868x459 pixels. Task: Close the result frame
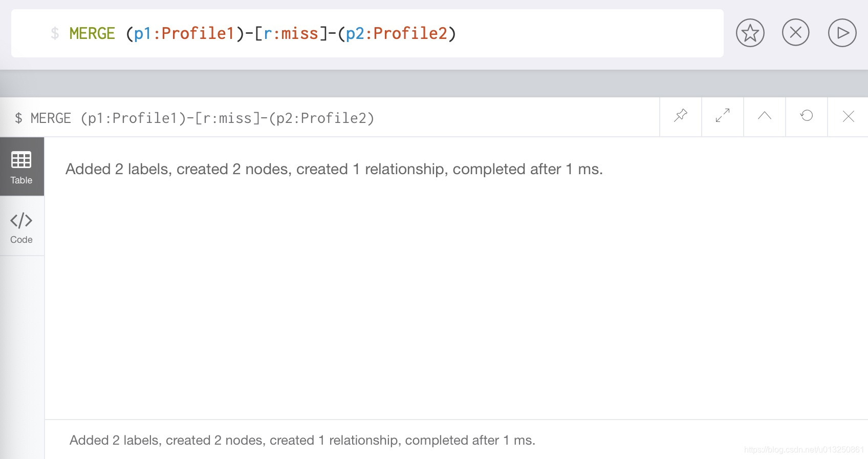point(848,116)
